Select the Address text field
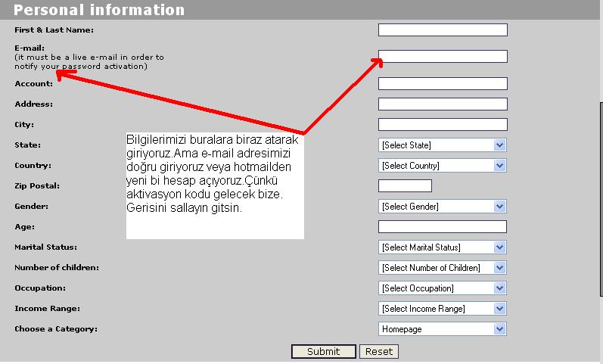603x364 pixels. tap(443, 104)
